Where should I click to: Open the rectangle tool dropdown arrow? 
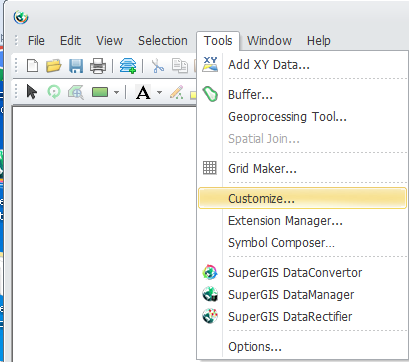tap(116, 92)
